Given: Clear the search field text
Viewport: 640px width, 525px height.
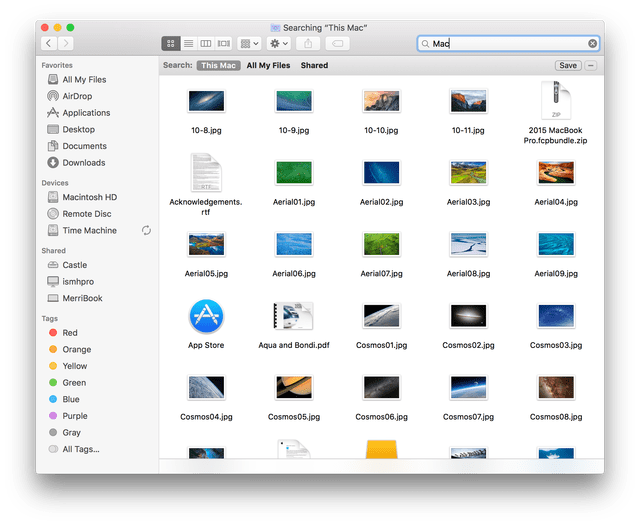Looking at the screenshot, I should 592,44.
